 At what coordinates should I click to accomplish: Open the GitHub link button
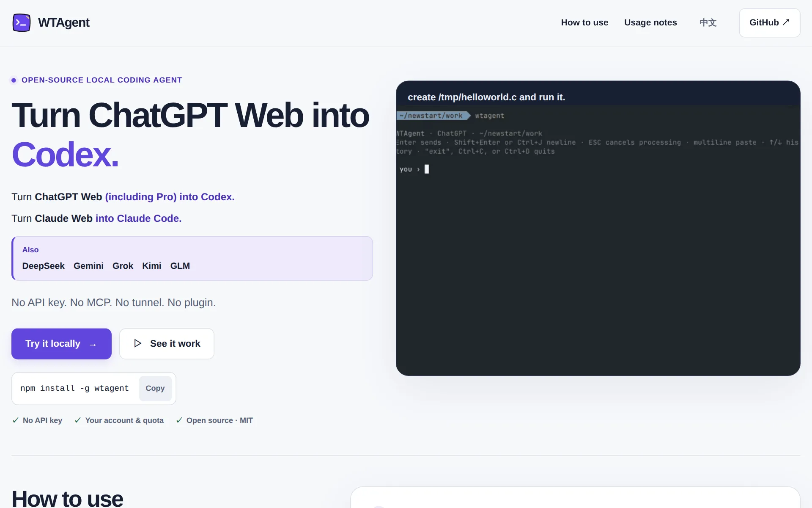click(x=769, y=23)
